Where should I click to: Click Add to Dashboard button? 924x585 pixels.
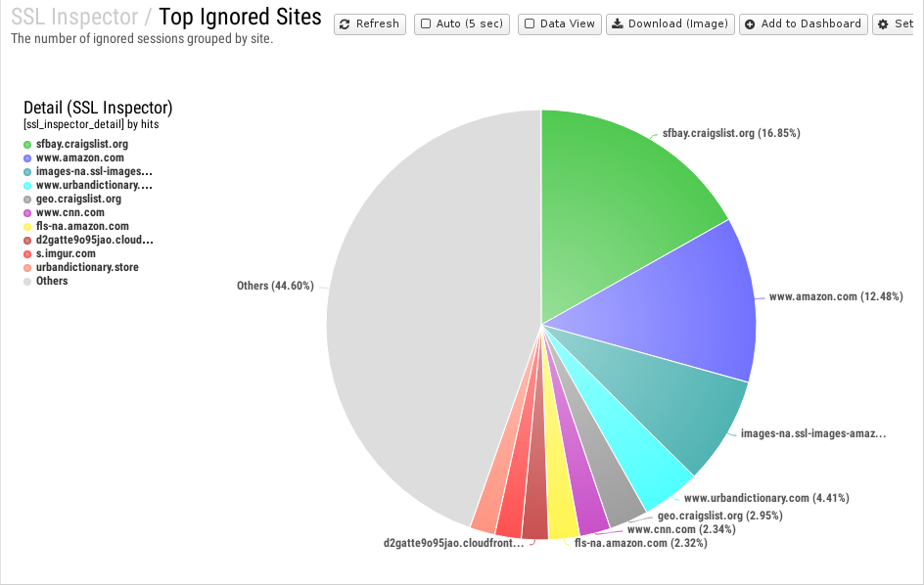pyautogui.click(x=804, y=24)
